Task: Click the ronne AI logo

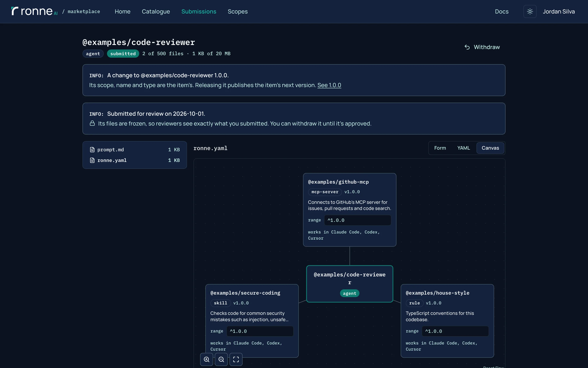Action: pos(34,11)
